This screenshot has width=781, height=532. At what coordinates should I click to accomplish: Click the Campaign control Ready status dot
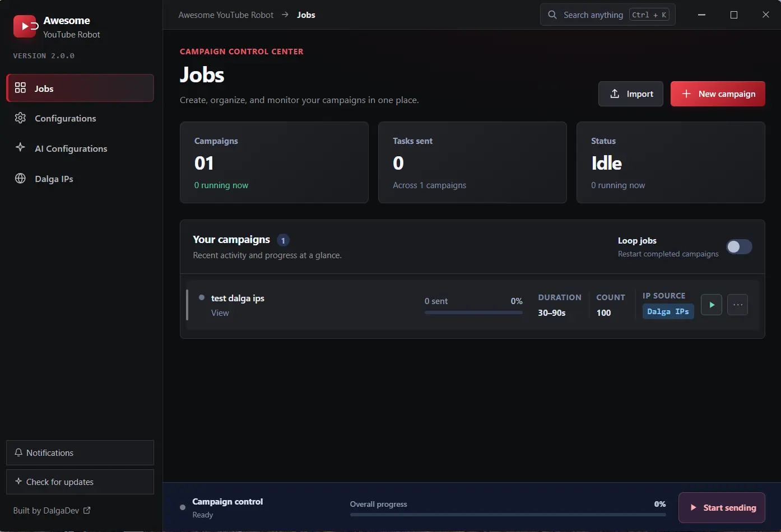pos(183,507)
